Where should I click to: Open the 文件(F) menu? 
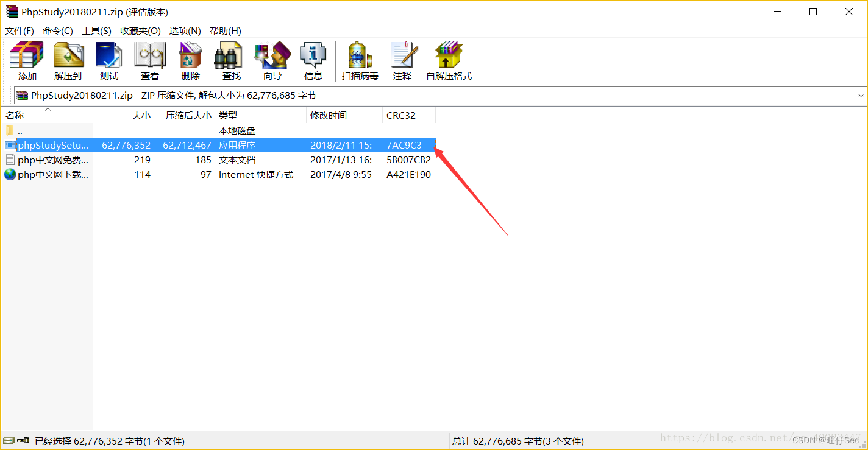click(x=20, y=31)
